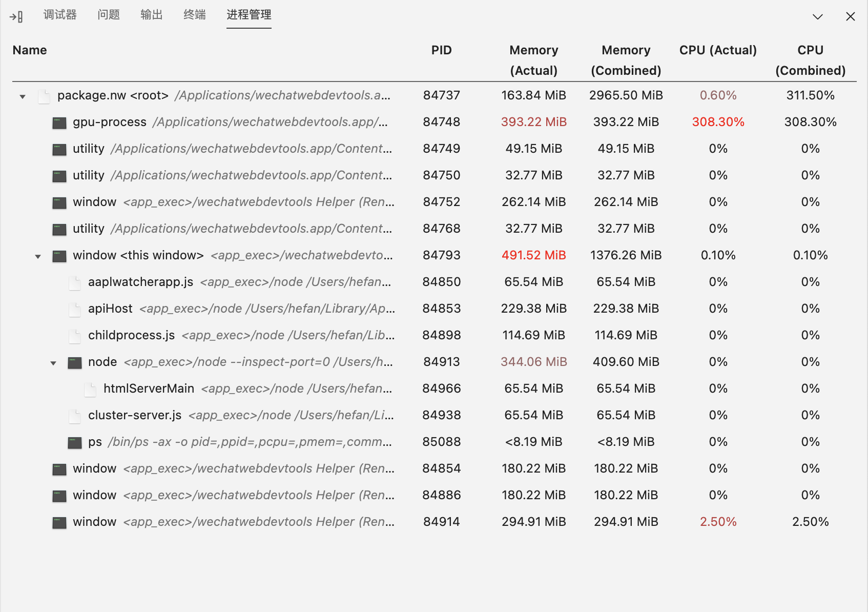This screenshot has height=612, width=868.
Task: Click the cluster-server.js file icon
Action: pos(75,416)
